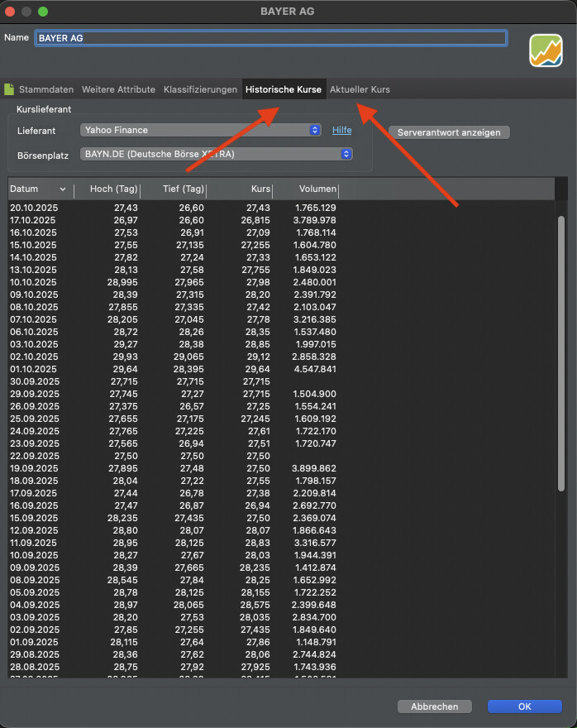Confirm with the OK button
This screenshot has width=577, height=728.
point(524,706)
